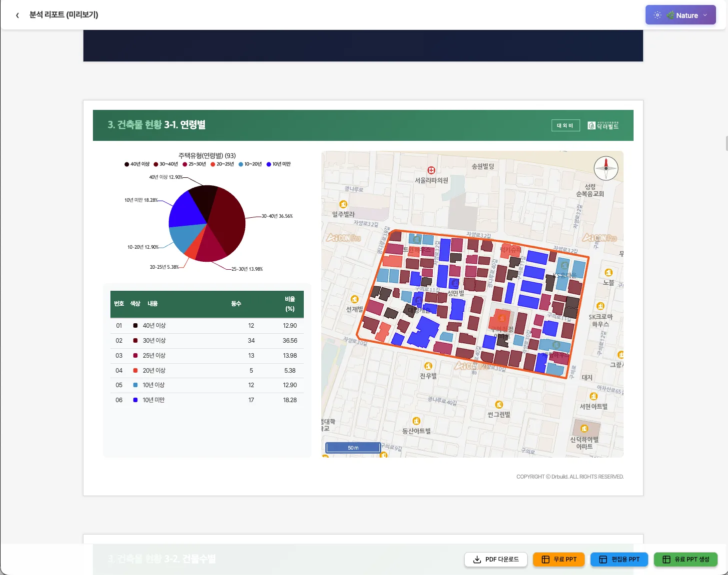
Task: Click the sun icon in theme button
Action: (657, 15)
